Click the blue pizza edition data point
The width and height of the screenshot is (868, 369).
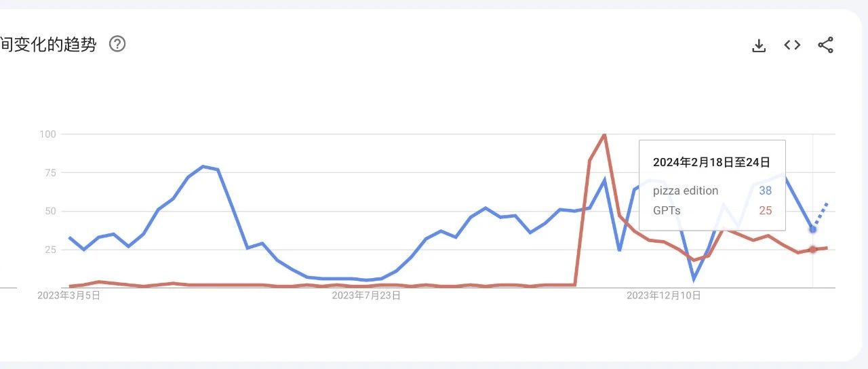(812, 229)
